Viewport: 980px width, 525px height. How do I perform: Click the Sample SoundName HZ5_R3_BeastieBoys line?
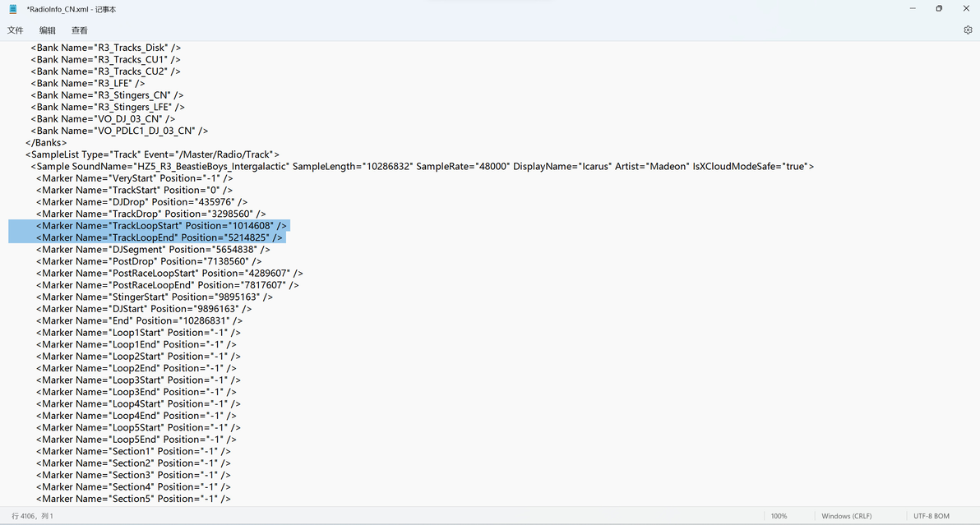(x=423, y=167)
